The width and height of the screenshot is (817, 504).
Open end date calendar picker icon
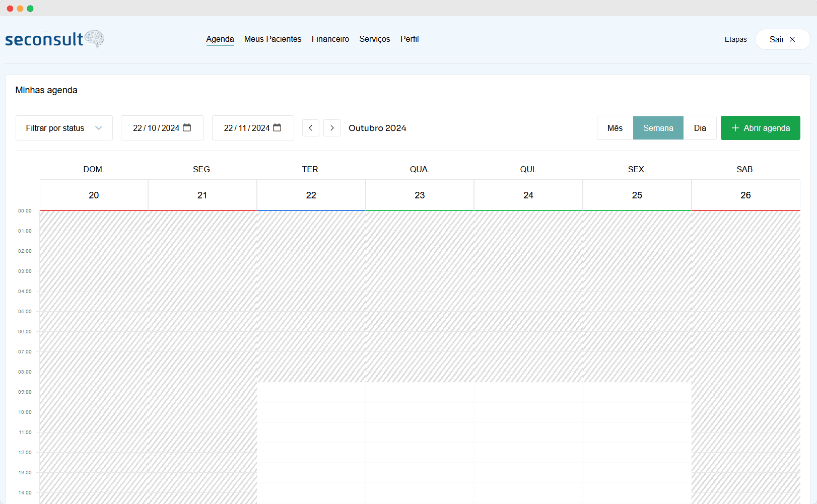coord(277,128)
